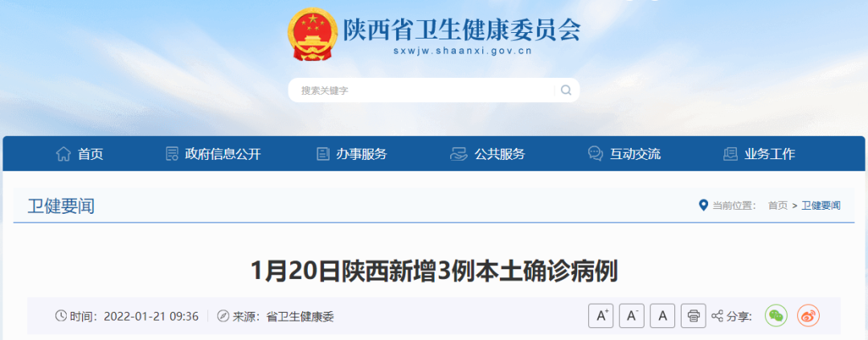Click 卫健要闻 breadcrumb link

pos(821,206)
